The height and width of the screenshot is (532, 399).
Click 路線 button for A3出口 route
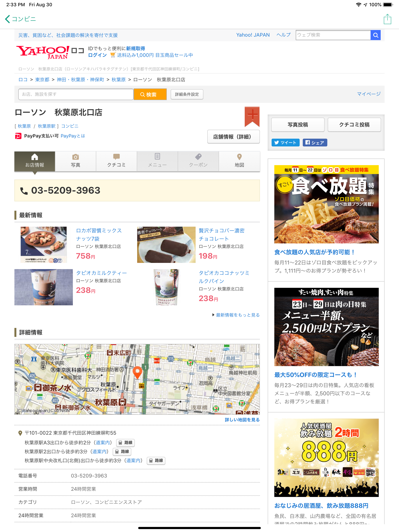click(125, 443)
